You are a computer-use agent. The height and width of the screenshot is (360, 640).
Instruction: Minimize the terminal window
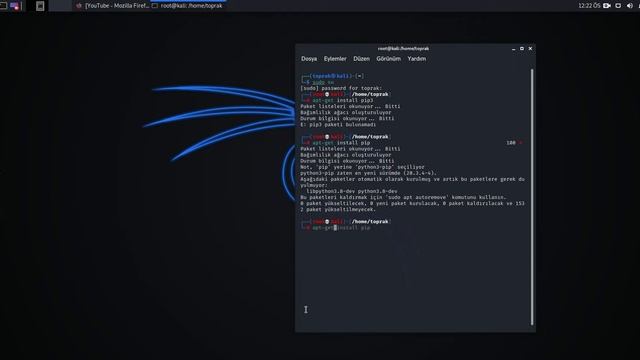tap(513, 49)
